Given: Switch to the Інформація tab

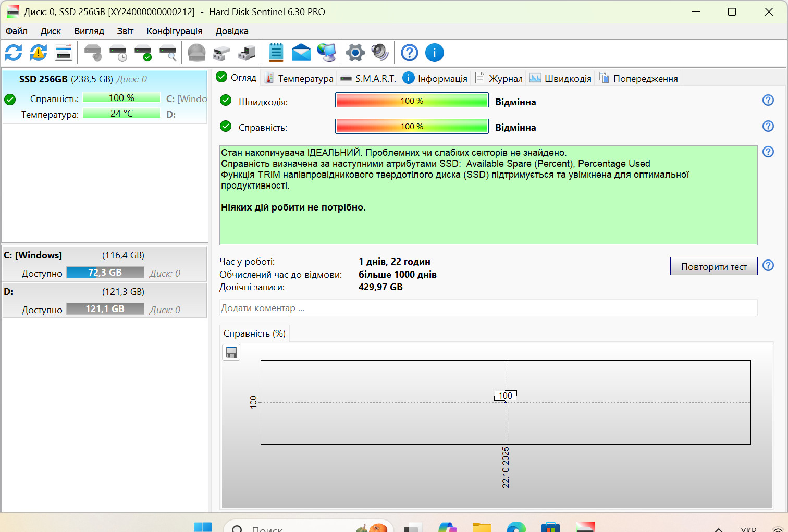Looking at the screenshot, I should 435,78.
